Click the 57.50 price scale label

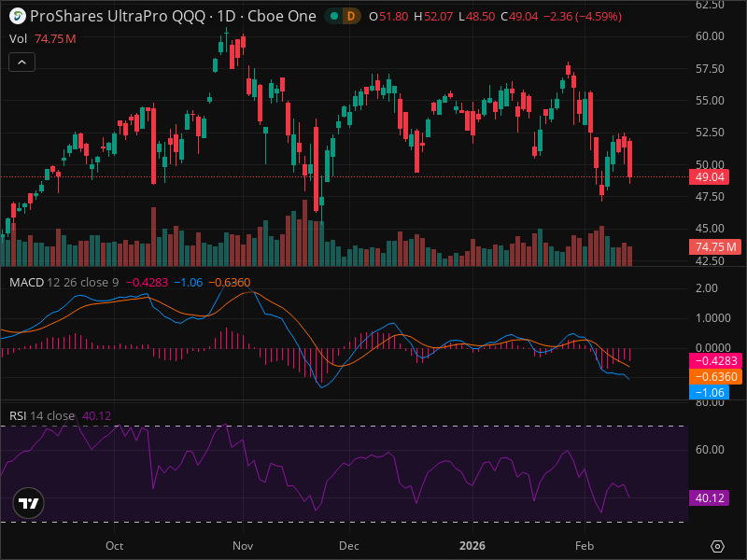click(x=710, y=68)
